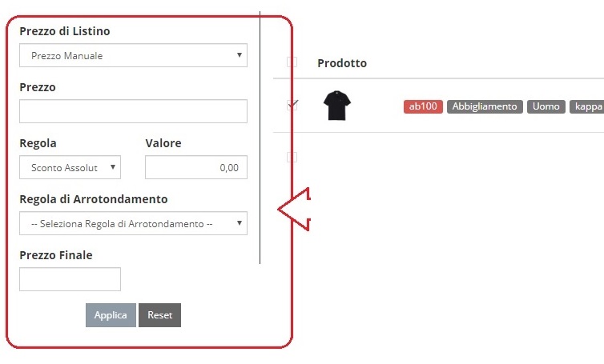The width and height of the screenshot is (604, 364).
Task: Expand the Regola Sconto Assoluto dropdown
Action: (70, 167)
